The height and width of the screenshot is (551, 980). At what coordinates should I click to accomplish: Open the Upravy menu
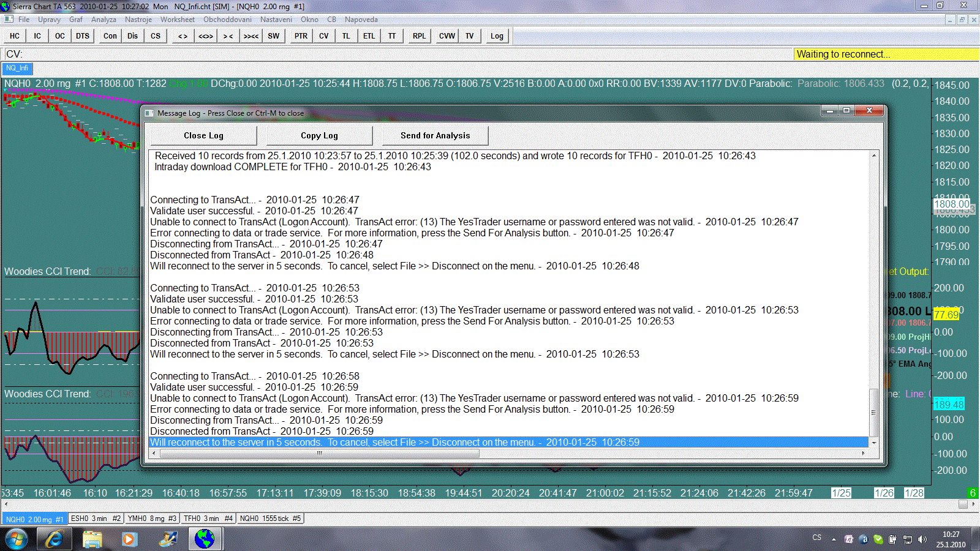click(49, 20)
